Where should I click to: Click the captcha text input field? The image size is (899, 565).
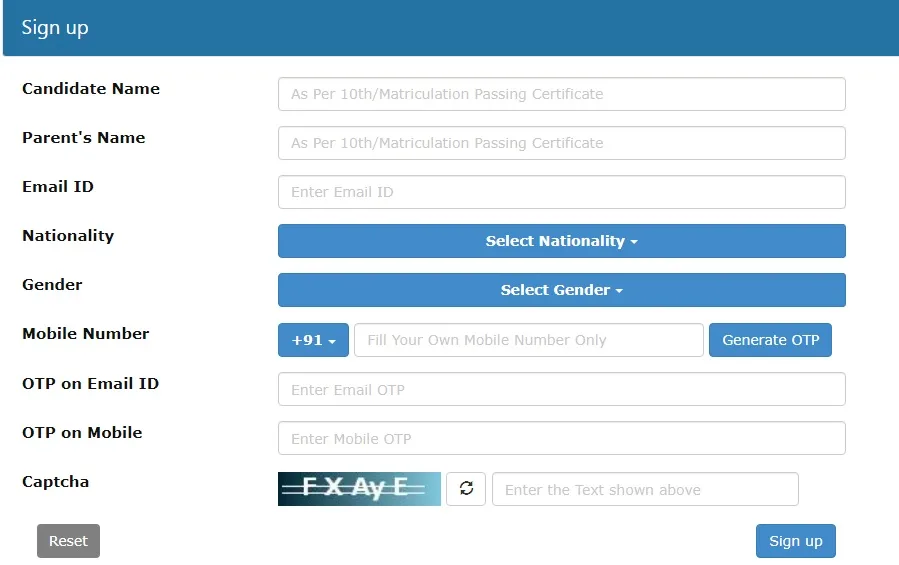(645, 489)
